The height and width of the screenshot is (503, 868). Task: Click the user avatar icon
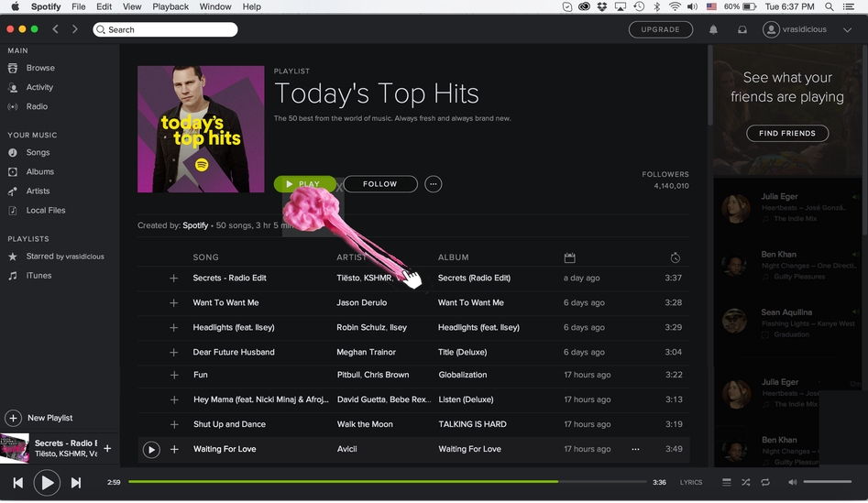tap(771, 29)
